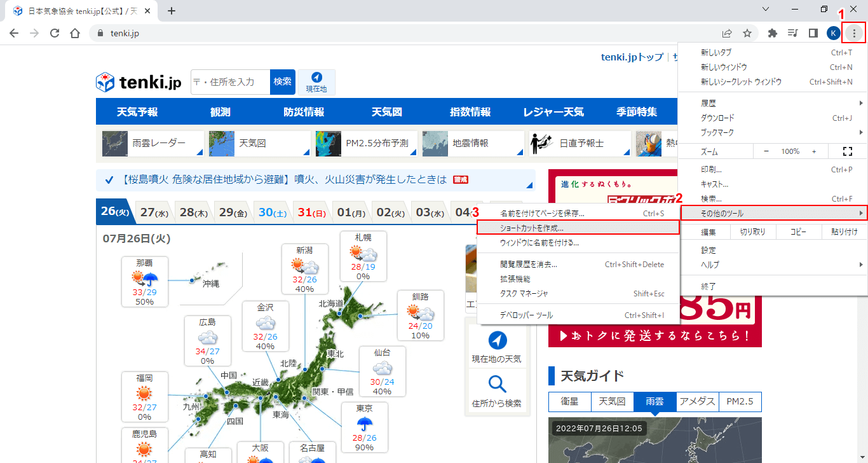Click the tenki.jp logo
Viewport: 868px width, 463px height.
(139, 82)
